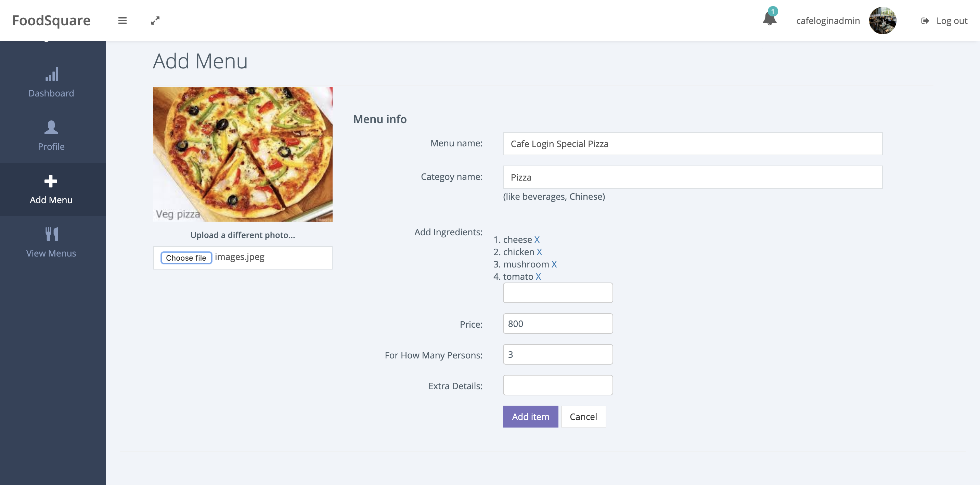Click the Menu info heading
Viewport: 980px width, 485px height.
click(380, 119)
